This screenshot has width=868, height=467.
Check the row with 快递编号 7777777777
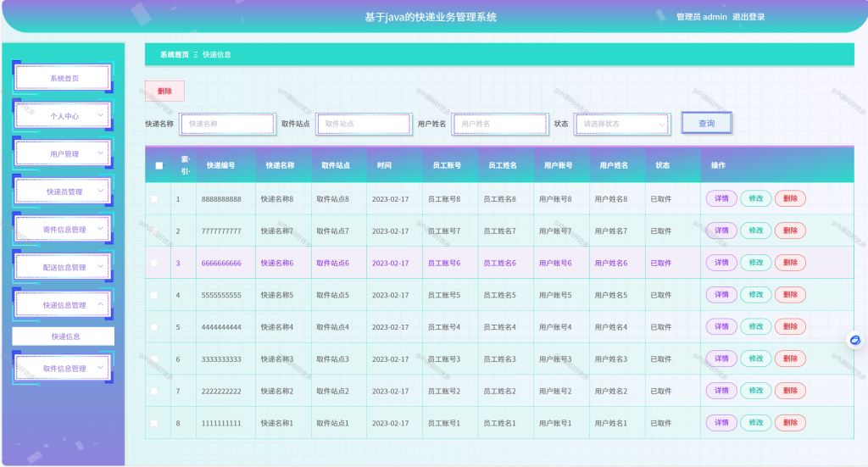154,231
